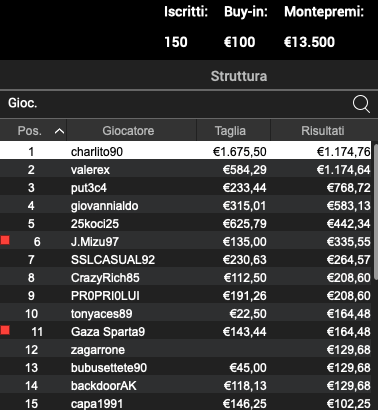Select the charlito90 row

coord(186,150)
